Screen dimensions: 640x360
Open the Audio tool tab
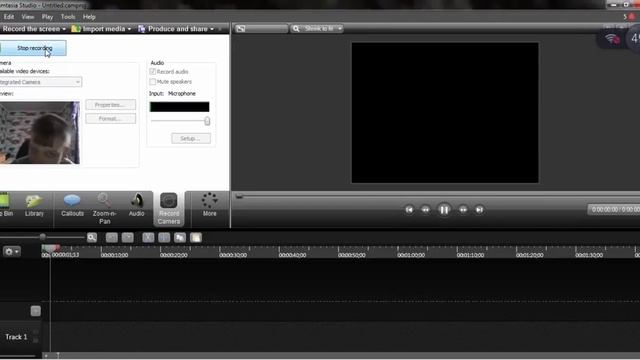(x=136, y=205)
